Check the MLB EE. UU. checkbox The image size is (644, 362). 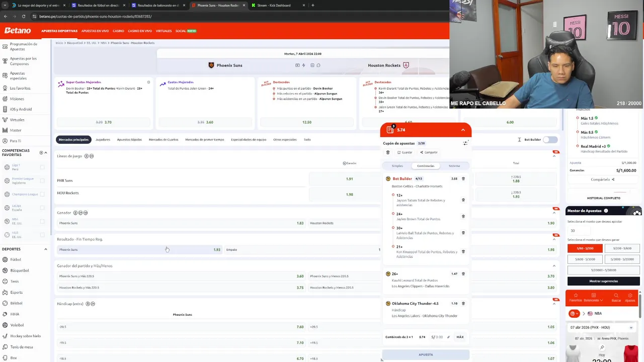(42, 235)
